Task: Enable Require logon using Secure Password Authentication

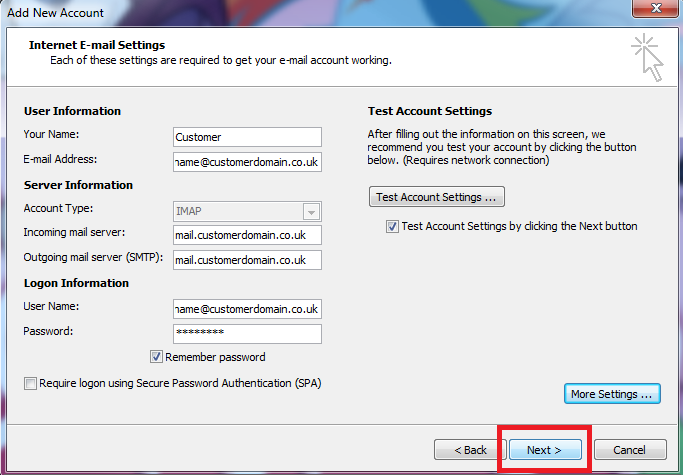Action: (30, 383)
